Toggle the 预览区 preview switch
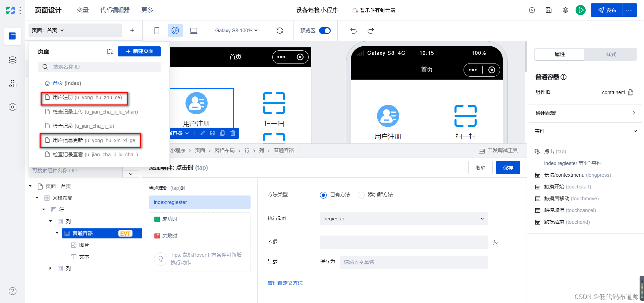Viewport: 644px width, 303px height. tap(325, 31)
